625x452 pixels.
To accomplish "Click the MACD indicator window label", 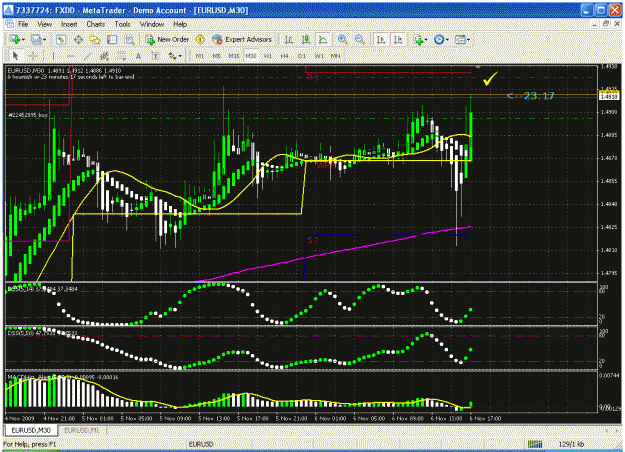I will pos(63,377).
